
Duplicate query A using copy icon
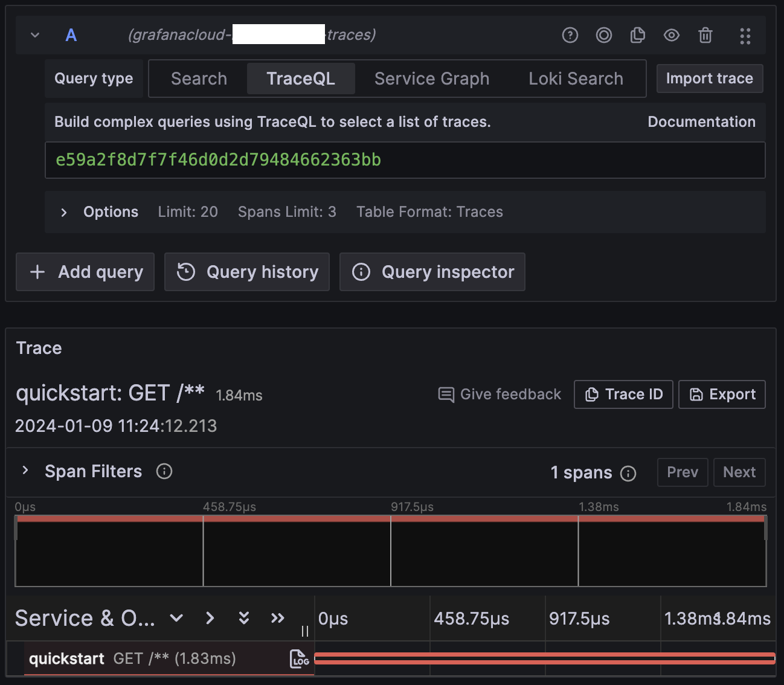coord(637,36)
